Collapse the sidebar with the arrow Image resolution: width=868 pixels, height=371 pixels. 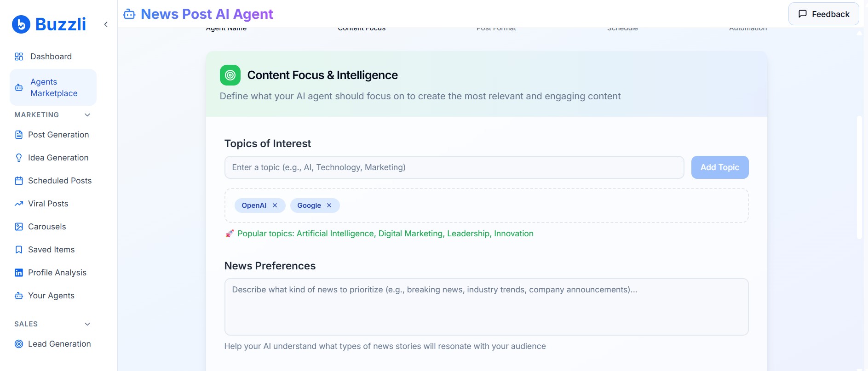pyautogui.click(x=106, y=24)
